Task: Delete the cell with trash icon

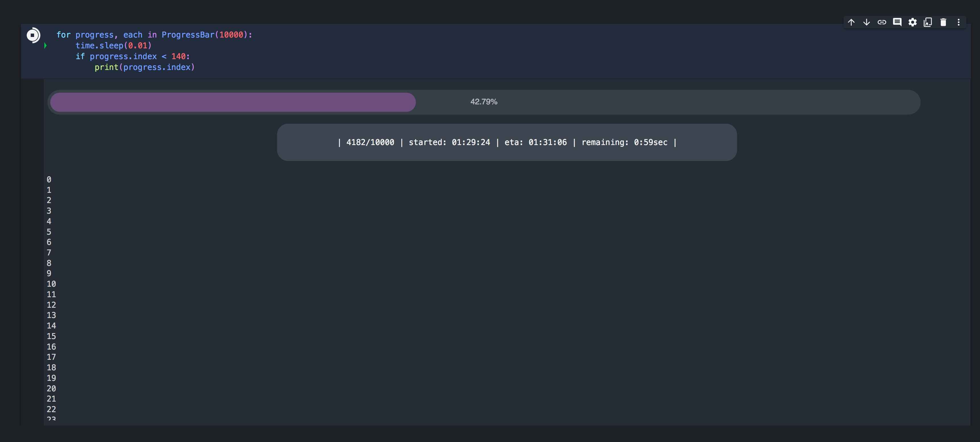Action: [x=943, y=22]
